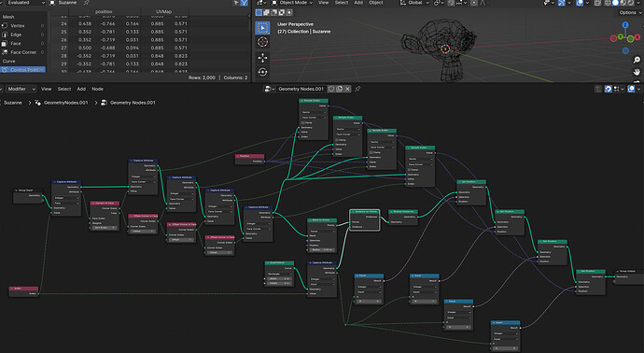The width and height of the screenshot is (644, 353).
Task: Select the Vertex domain in spreadsheet
Action: (x=22, y=26)
